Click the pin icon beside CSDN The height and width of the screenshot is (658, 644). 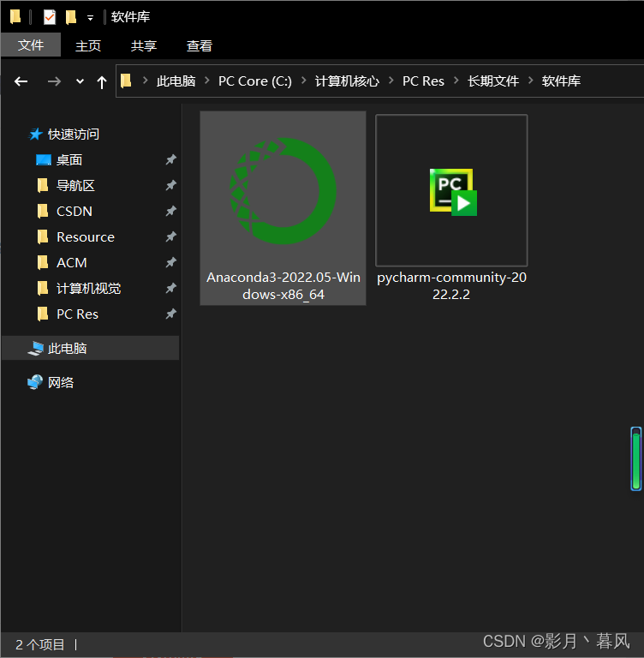pos(170,211)
